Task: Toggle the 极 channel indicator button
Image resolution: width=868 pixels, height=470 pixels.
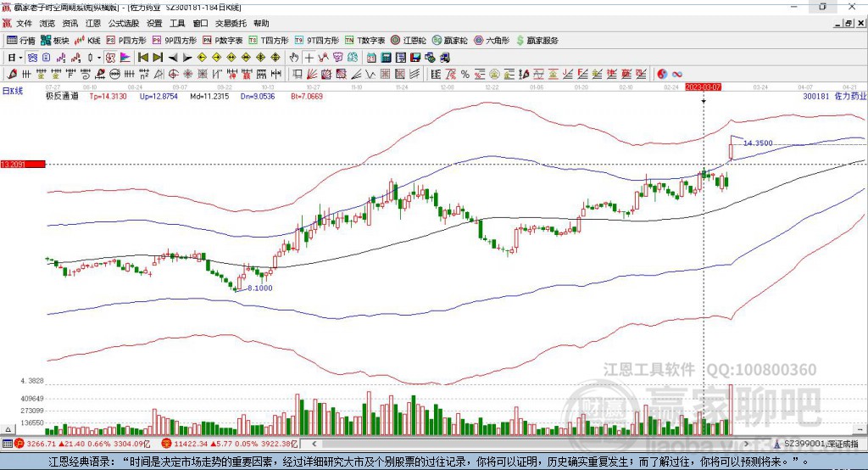Action: click(110, 58)
